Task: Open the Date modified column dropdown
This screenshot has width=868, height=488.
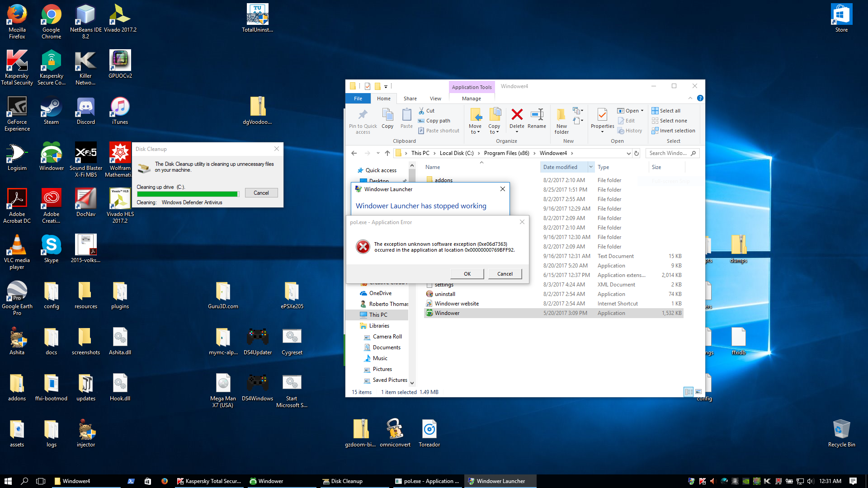Action: [591, 167]
